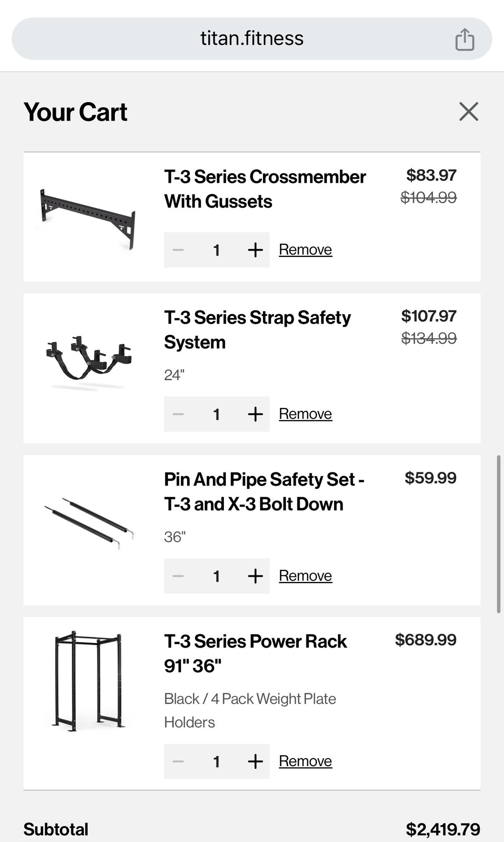Tap the share icon in address bar
504x842 pixels.
(x=465, y=39)
